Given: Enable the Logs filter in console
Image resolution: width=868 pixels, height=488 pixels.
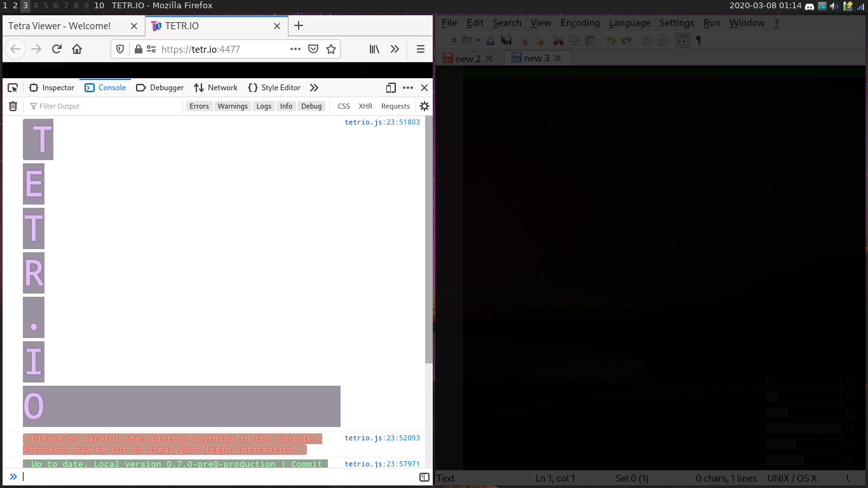Looking at the screenshot, I should tap(264, 106).
